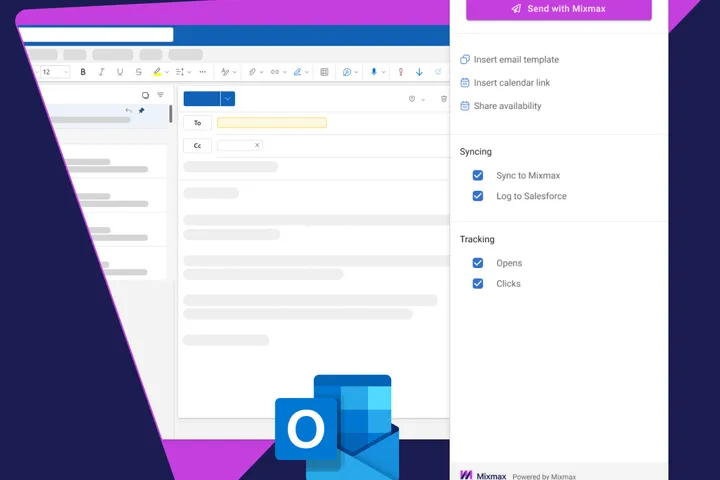
Task: Toggle the Log to Salesforce checkbox
Action: click(478, 196)
